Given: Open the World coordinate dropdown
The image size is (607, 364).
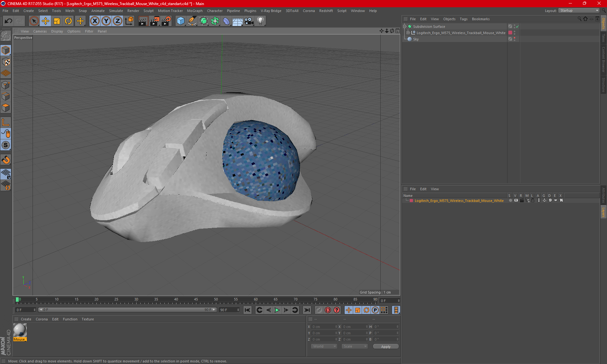Looking at the screenshot, I should (324, 346).
